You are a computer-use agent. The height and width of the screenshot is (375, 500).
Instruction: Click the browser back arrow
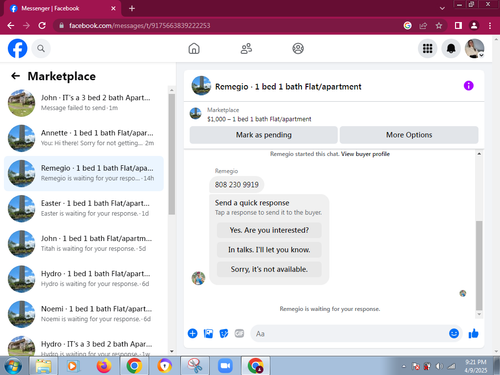(11, 26)
